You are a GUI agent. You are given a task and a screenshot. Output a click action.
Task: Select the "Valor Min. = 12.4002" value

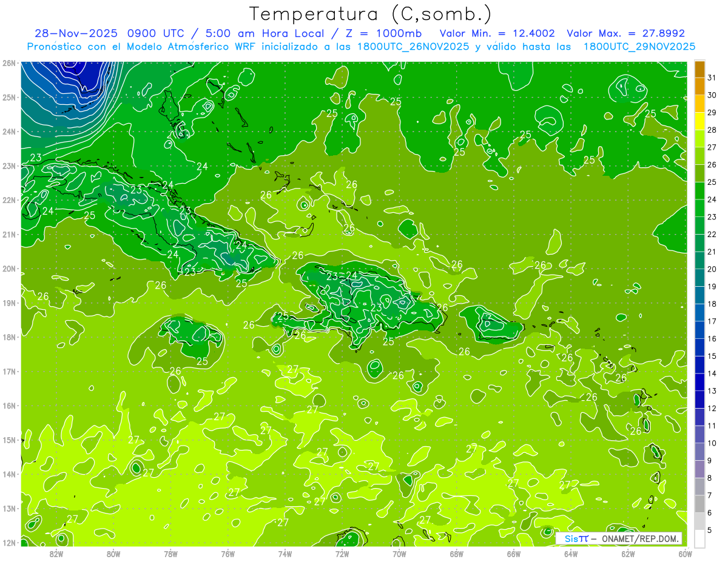pyautogui.click(x=497, y=34)
